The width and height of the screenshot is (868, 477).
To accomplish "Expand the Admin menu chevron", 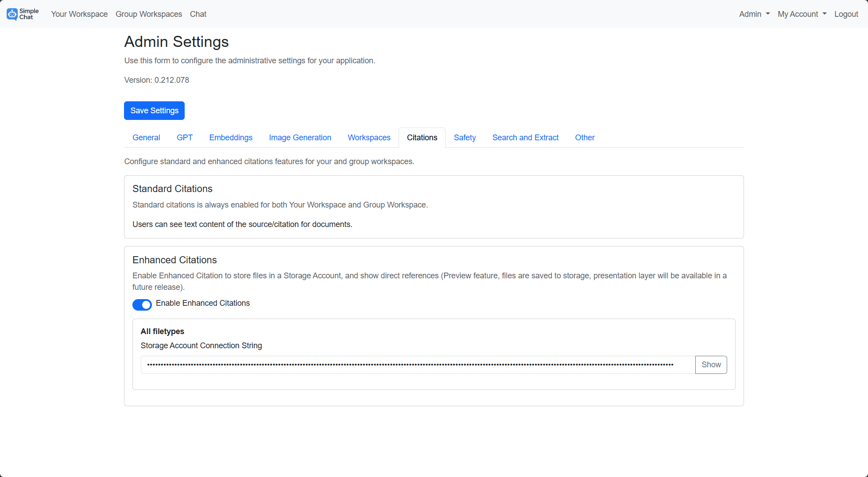I will click(x=767, y=14).
